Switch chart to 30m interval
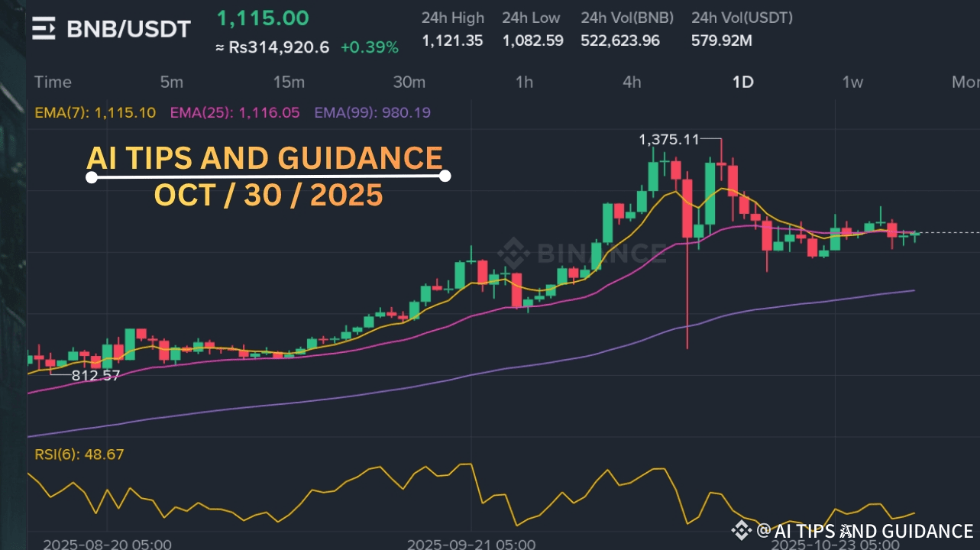Viewport: 980px width, 550px height. tap(409, 82)
